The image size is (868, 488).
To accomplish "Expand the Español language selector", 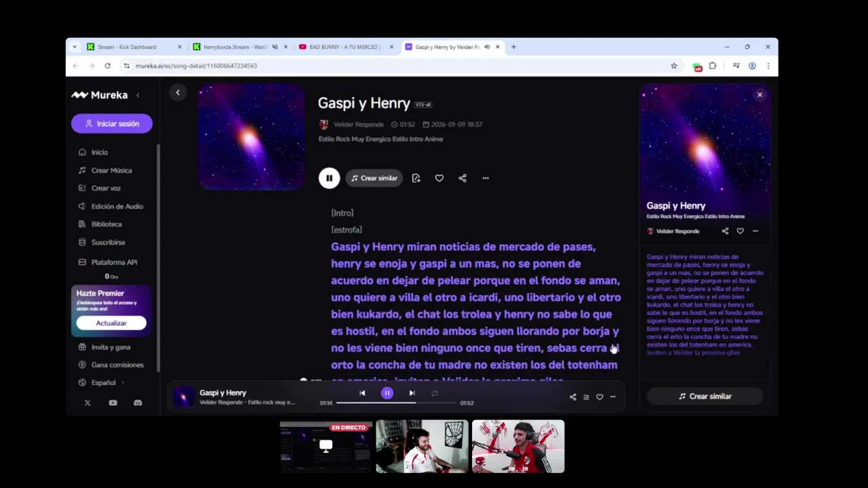I will (103, 382).
